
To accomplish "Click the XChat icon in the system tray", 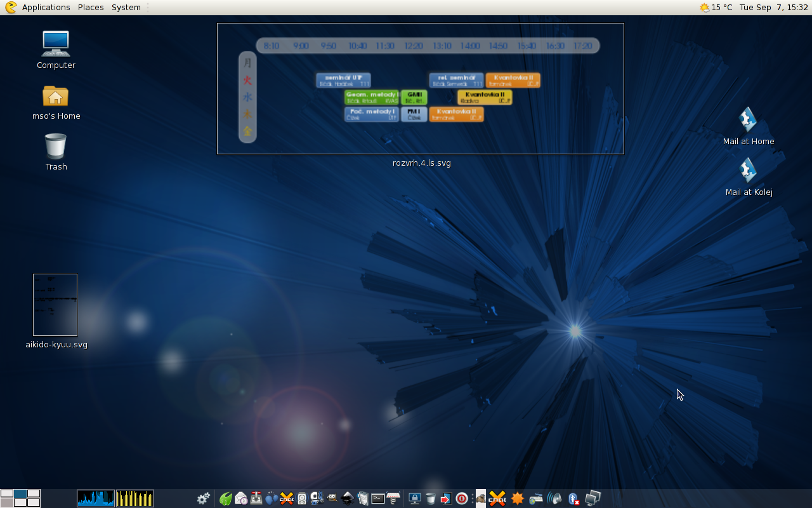I will point(497,498).
